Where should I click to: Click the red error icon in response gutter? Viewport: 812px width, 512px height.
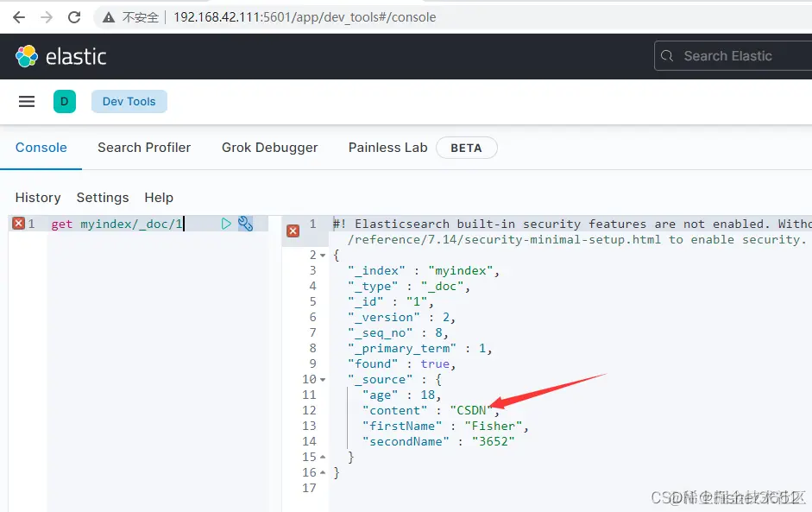click(293, 231)
